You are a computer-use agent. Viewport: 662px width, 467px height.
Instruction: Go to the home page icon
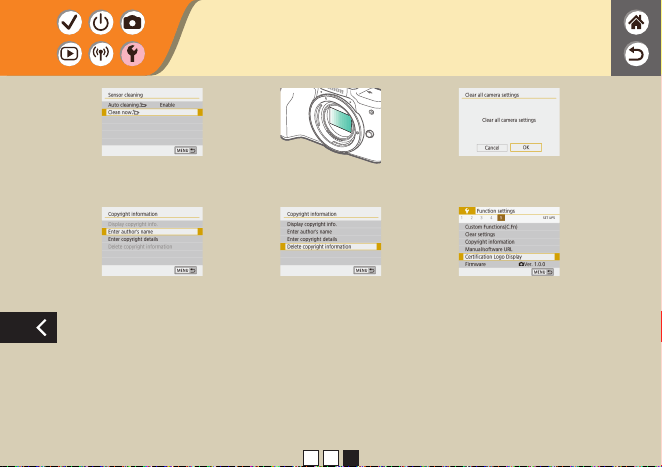[x=636, y=22]
